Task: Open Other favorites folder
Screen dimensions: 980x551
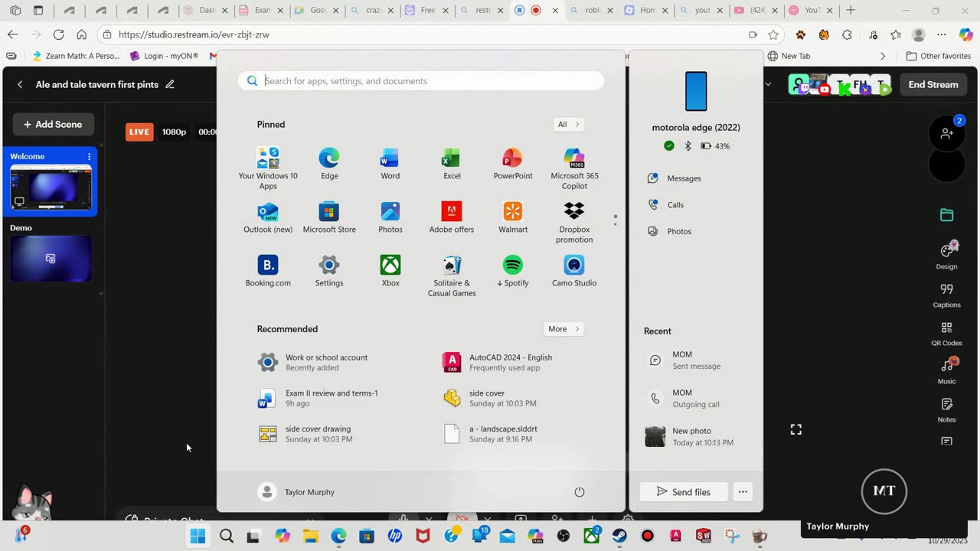Action: [x=938, y=56]
